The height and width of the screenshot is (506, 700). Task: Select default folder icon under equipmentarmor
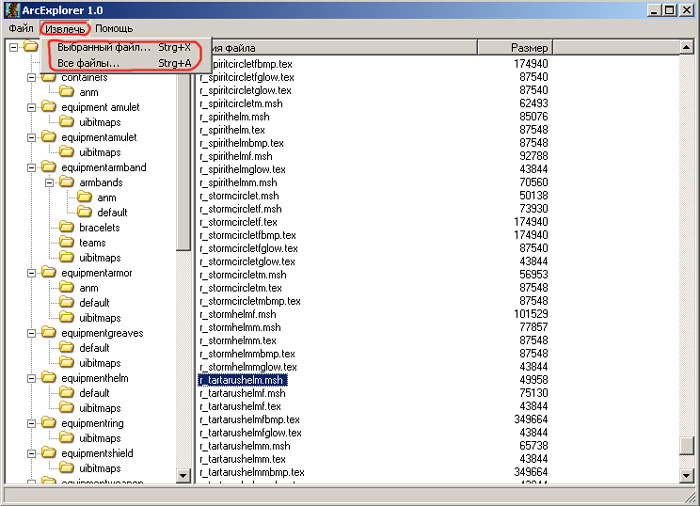(67, 302)
